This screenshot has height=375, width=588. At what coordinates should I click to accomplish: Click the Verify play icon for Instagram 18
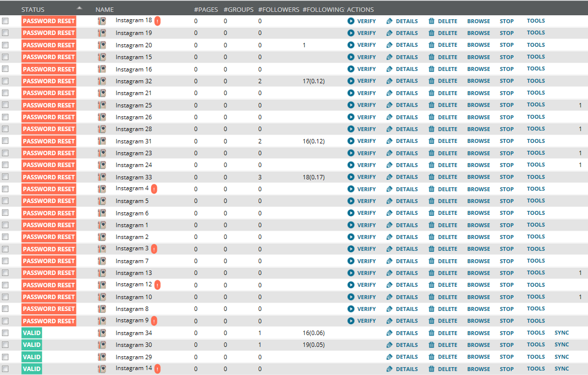[351, 21]
